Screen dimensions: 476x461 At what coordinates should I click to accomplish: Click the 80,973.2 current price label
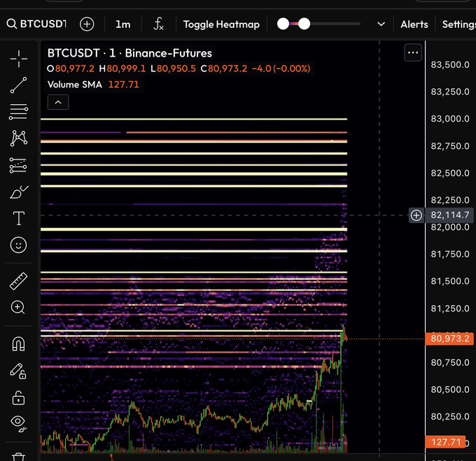click(x=449, y=339)
